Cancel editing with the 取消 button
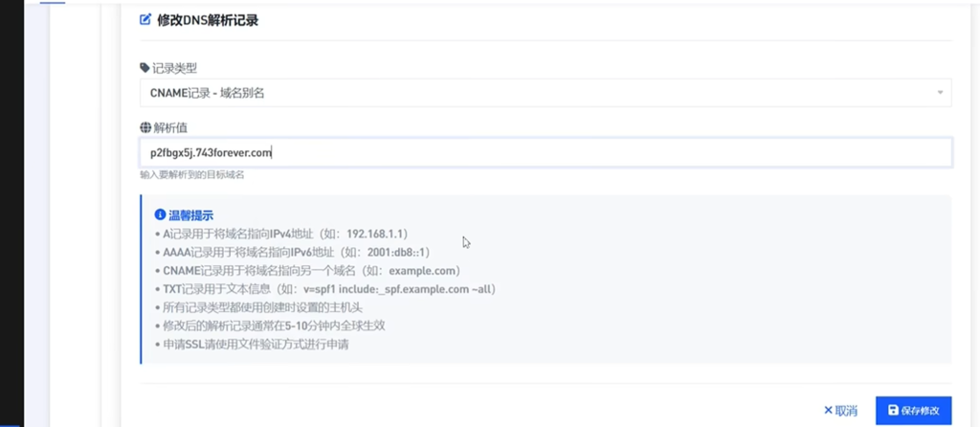Viewport: 980px width, 427px height. click(x=840, y=411)
